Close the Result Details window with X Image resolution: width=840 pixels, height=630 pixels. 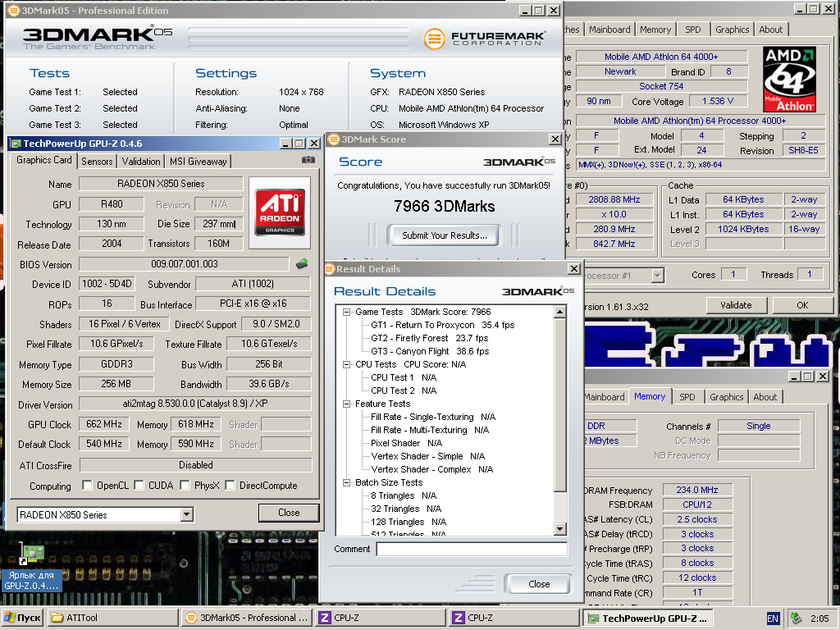click(573, 269)
